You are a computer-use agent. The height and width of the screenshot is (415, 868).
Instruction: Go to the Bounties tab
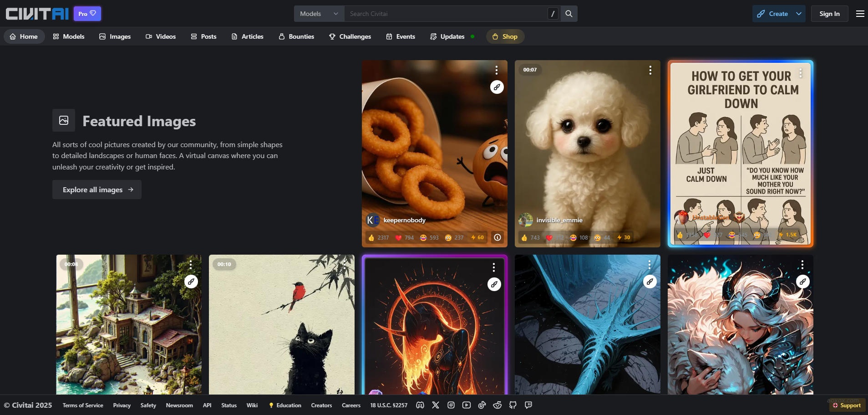coord(296,36)
